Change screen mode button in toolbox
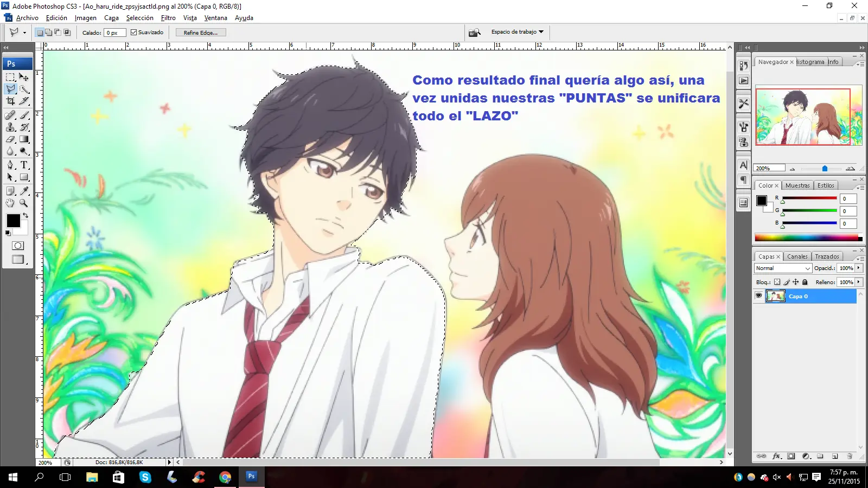The image size is (868, 488). pyautogui.click(x=17, y=260)
